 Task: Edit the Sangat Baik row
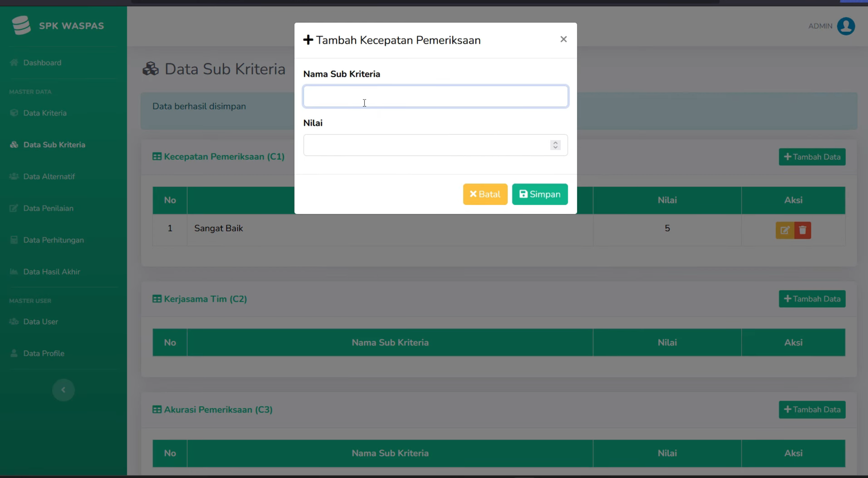(785, 230)
